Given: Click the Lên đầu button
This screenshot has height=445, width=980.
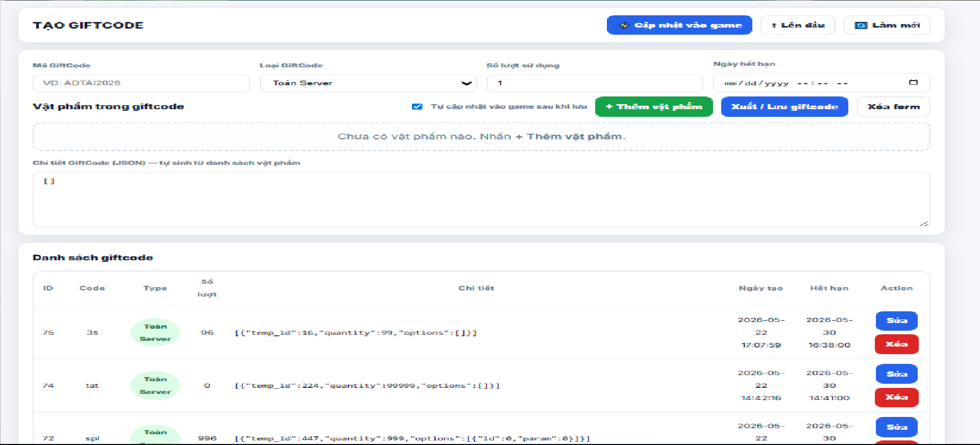Looking at the screenshot, I should tap(798, 25).
